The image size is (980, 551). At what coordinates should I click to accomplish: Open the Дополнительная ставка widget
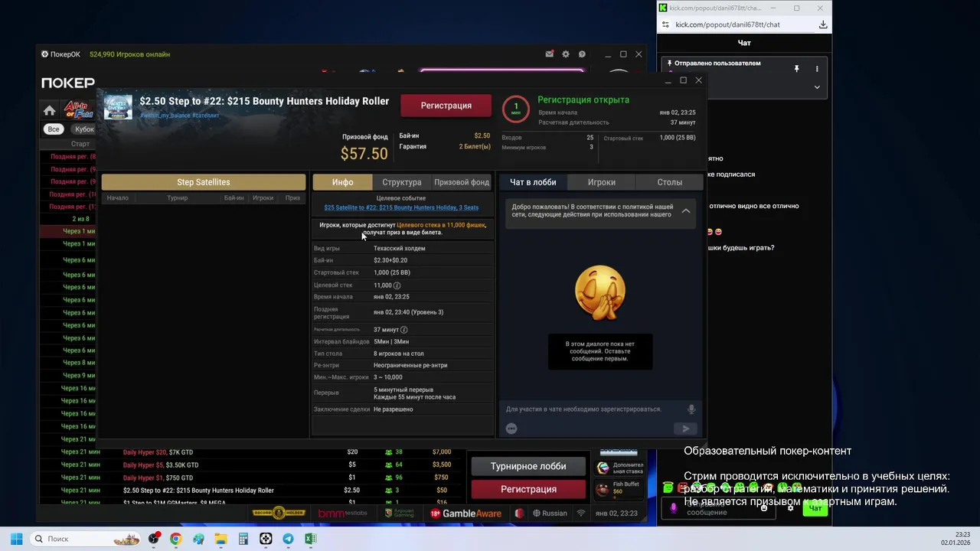pyautogui.click(x=618, y=468)
